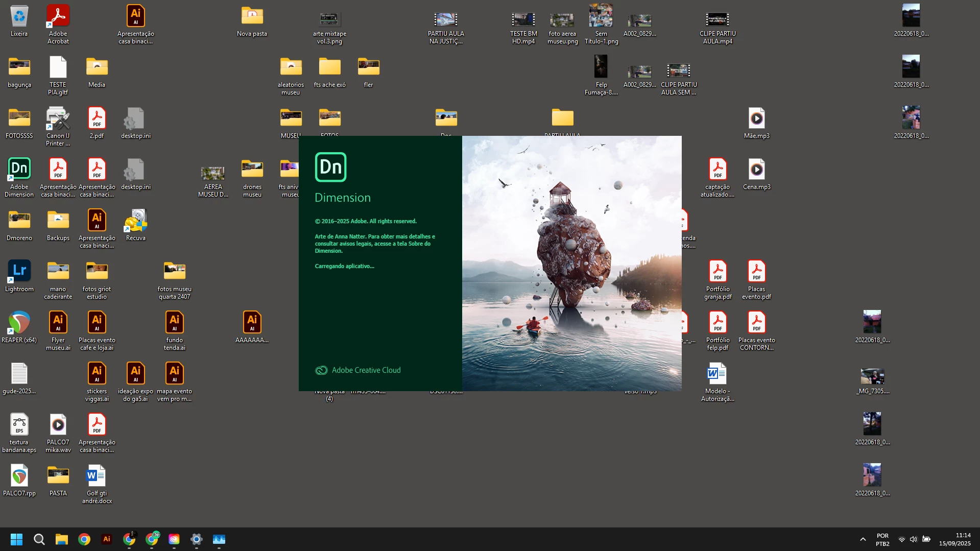Select the Sem Título-1.png thumbnail

[602, 25]
